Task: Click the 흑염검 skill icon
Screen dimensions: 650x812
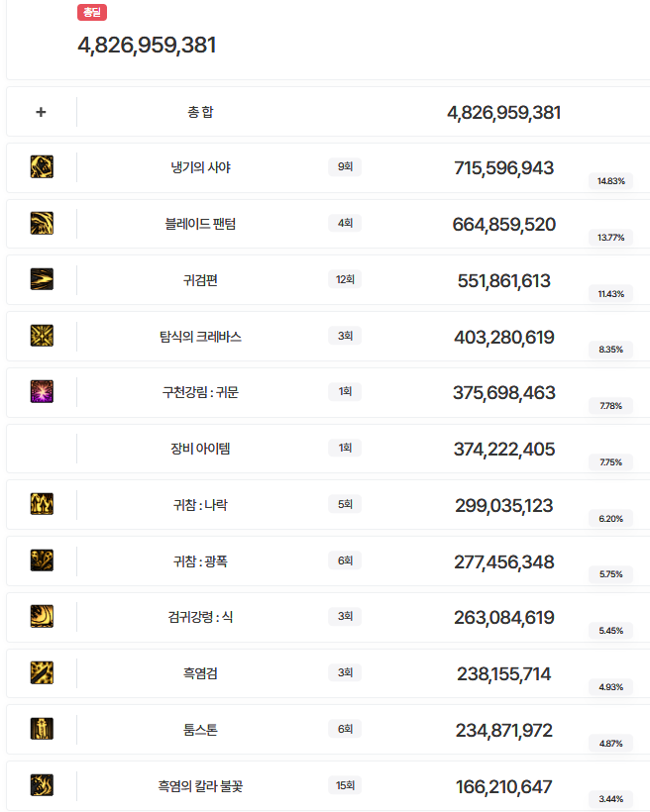Action: point(42,672)
